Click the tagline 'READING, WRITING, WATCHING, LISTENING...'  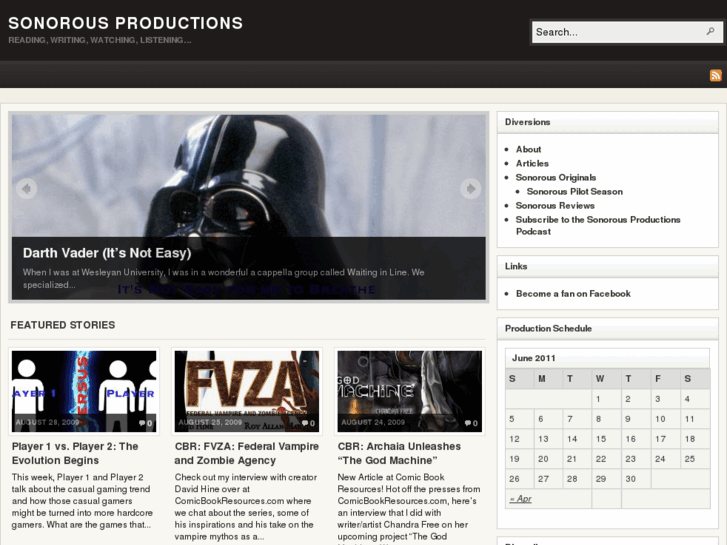[100, 40]
